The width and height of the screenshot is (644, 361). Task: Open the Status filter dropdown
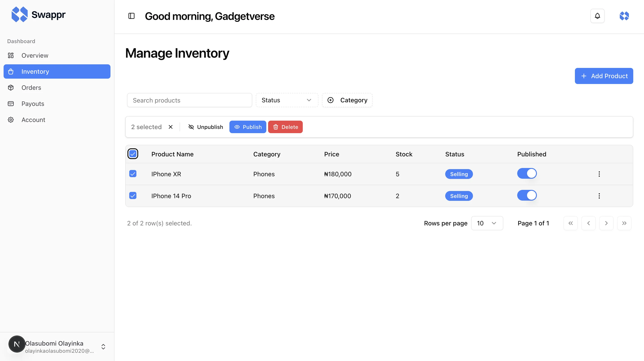(x=287, y=100)
